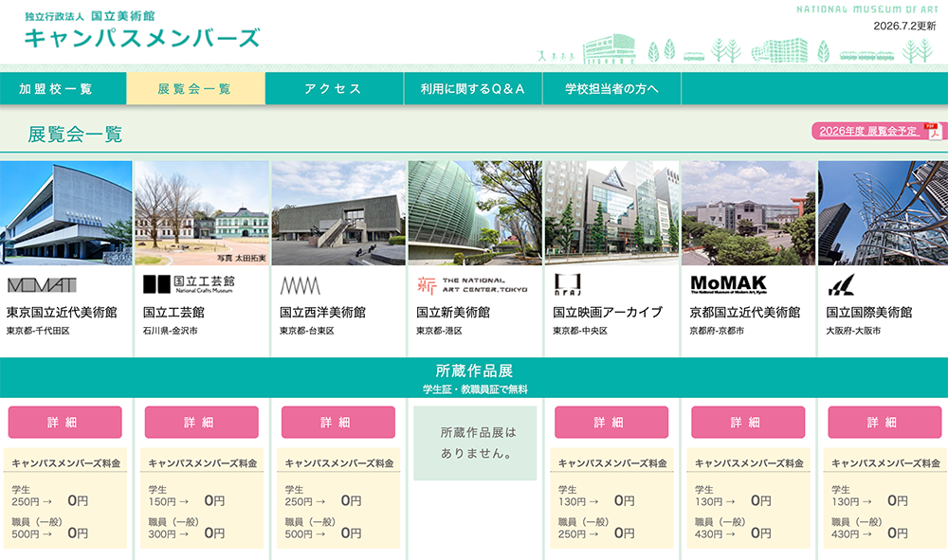948x560 pixels.
Task: Click the 東京都-千代田区 location text
Action: coord(38,331)
